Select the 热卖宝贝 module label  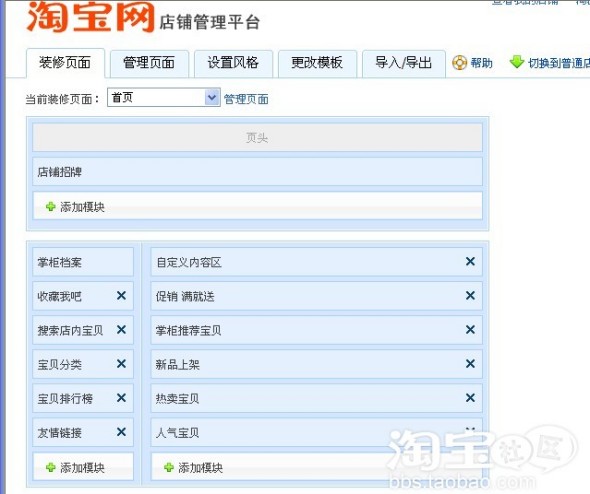[x=178, y=398]
